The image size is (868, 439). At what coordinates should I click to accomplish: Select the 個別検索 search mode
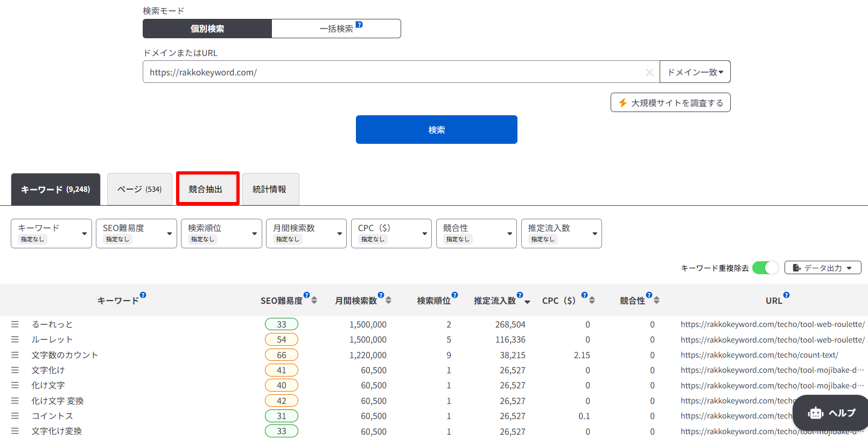pyautogui.click(x=207, y=29)
